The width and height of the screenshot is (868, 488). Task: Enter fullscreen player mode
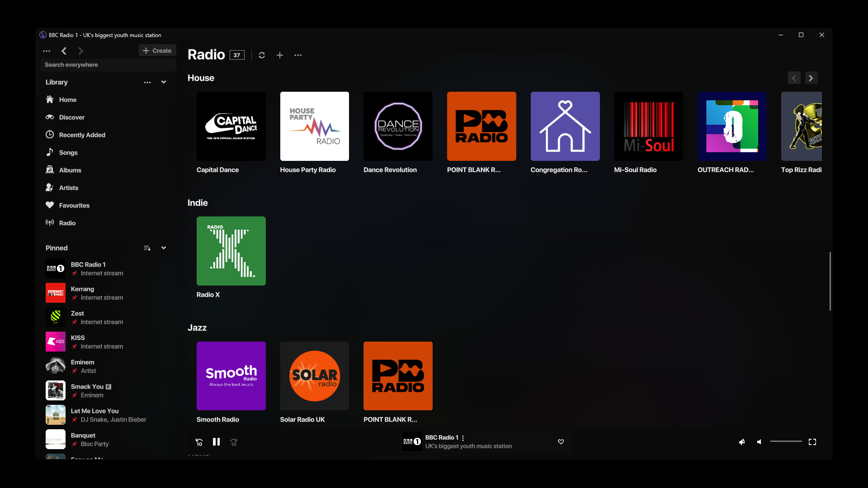812,442
